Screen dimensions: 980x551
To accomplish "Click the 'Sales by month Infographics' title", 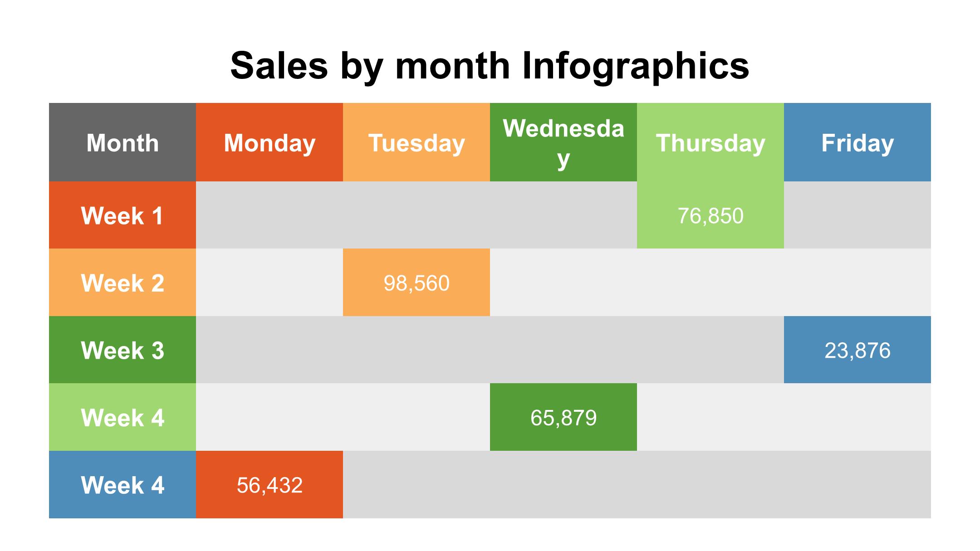I will (490, 66).
